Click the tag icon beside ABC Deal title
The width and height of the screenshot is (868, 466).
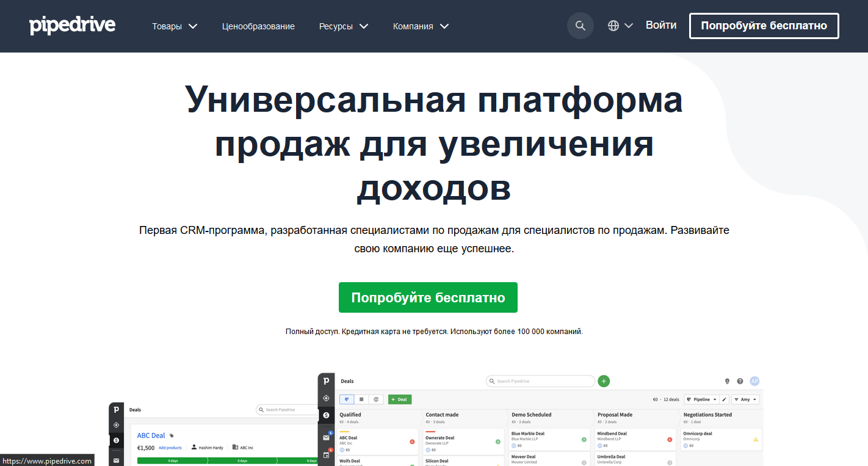pyautogui.click(x=172, y=435)
